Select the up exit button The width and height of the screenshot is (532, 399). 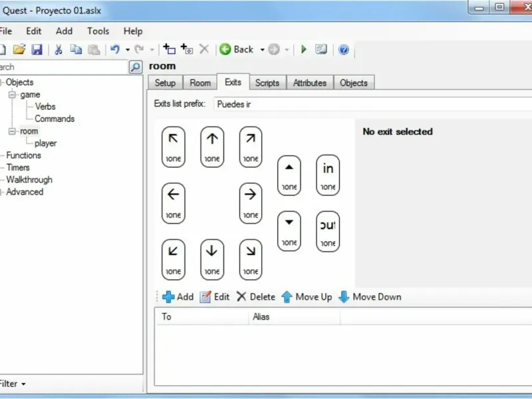coord(289,176)
